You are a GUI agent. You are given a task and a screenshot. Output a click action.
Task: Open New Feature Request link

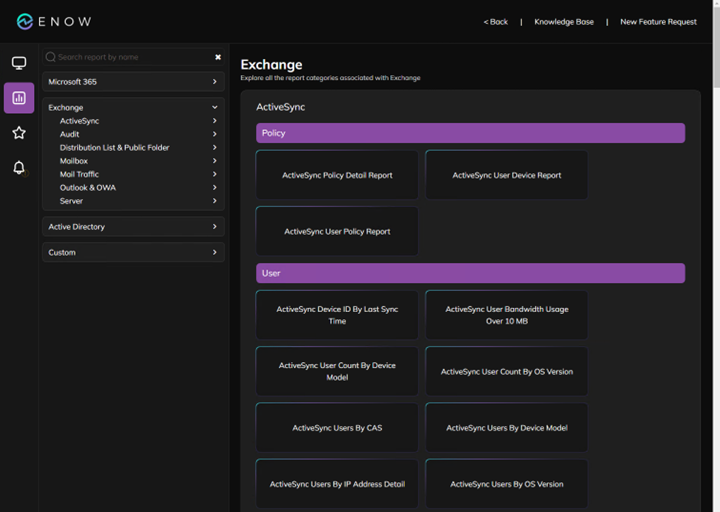click(x=658, y=21)
